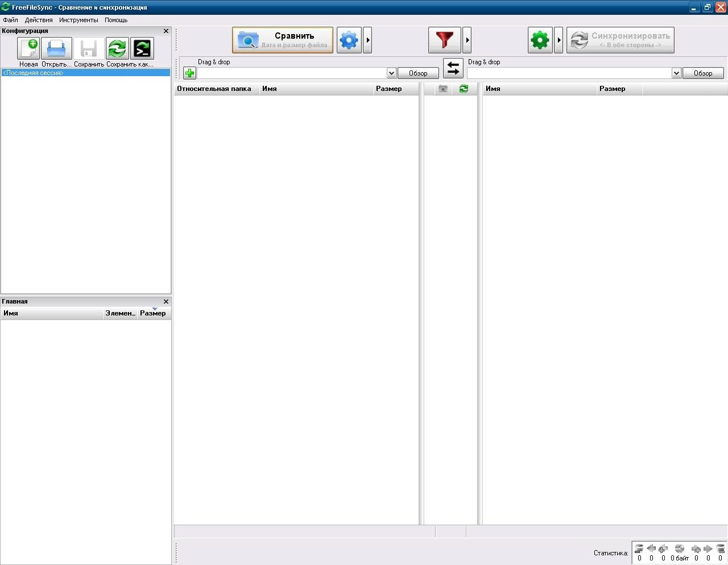Expand filter options arrow beside funnel
The height and width of the screenshot is (565, 728).
point(467,40)
